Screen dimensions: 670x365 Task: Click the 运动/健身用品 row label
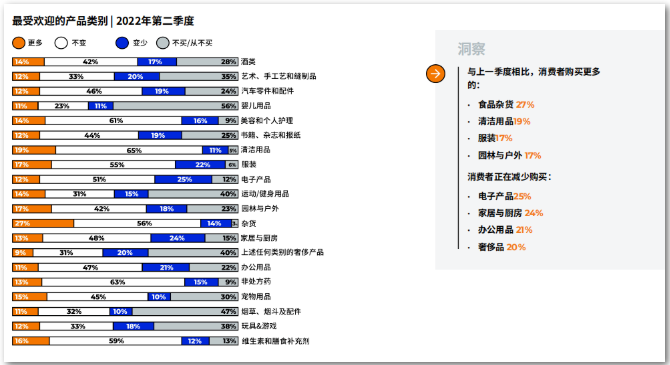coord(265,194)
